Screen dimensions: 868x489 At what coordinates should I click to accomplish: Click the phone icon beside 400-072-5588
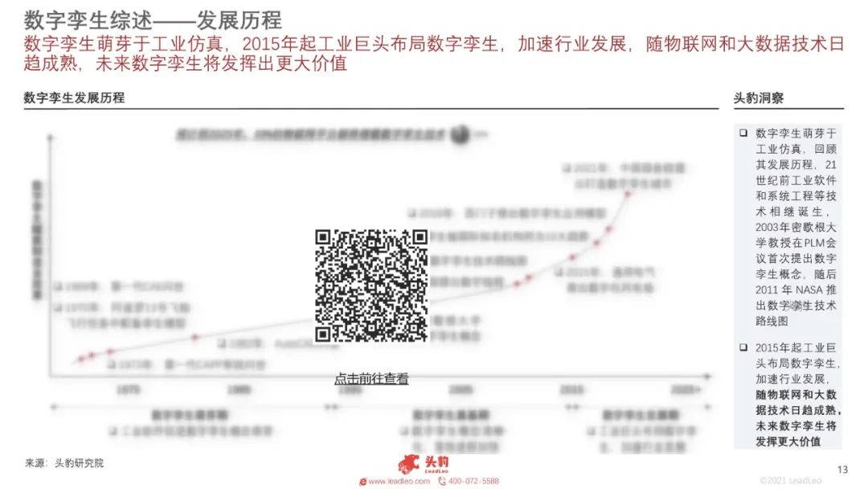coord(442,481)
